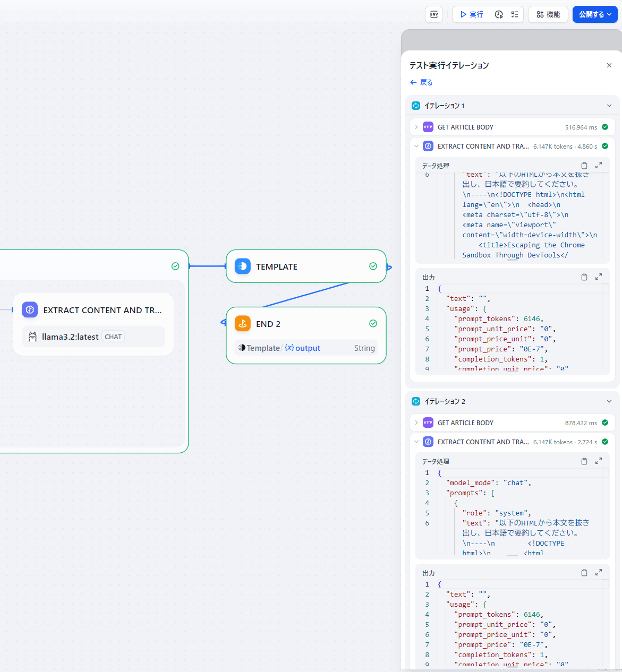
Task: Open the ENV environment variables button
Action: click(x=434, y=14)
